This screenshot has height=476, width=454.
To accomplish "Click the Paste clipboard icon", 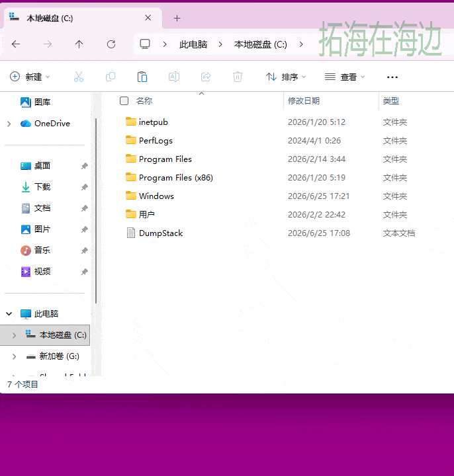I will [x=142, y=77].
